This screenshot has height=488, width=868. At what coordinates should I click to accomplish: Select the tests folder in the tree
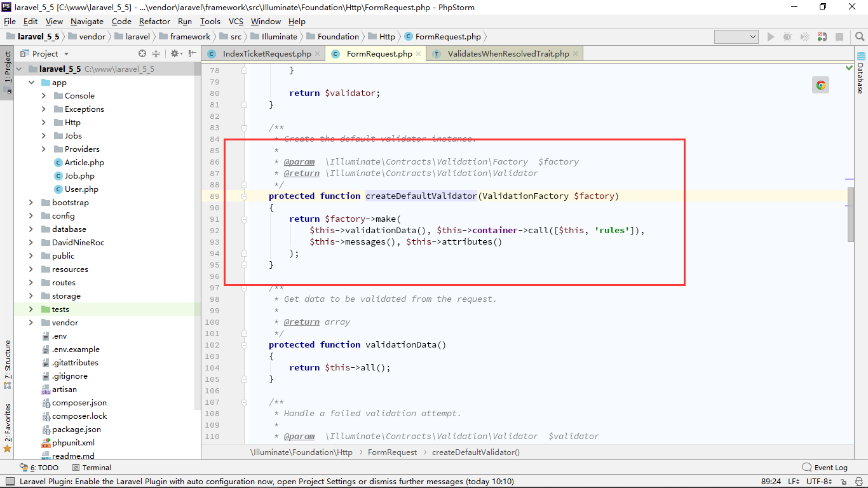pos(60,309)
